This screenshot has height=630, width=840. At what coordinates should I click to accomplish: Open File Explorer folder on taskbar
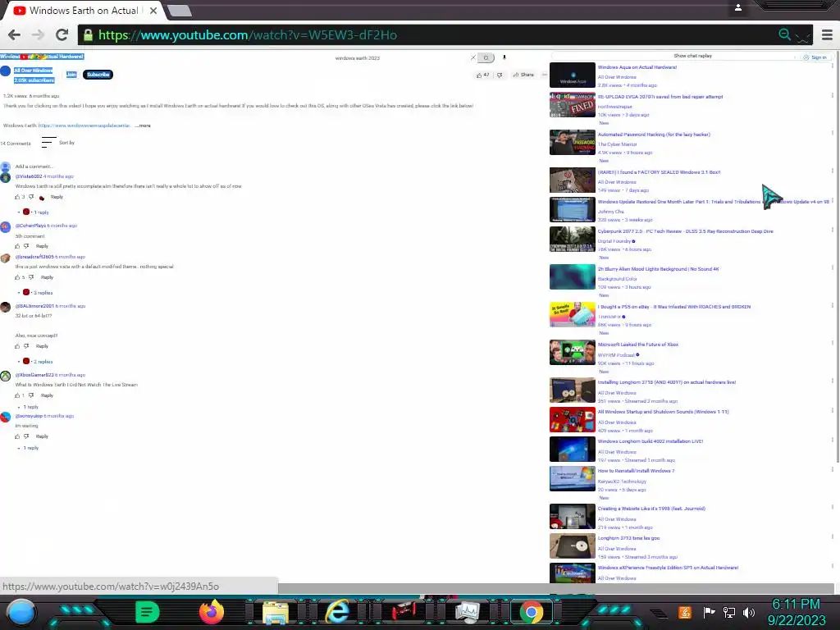(276, 613)
